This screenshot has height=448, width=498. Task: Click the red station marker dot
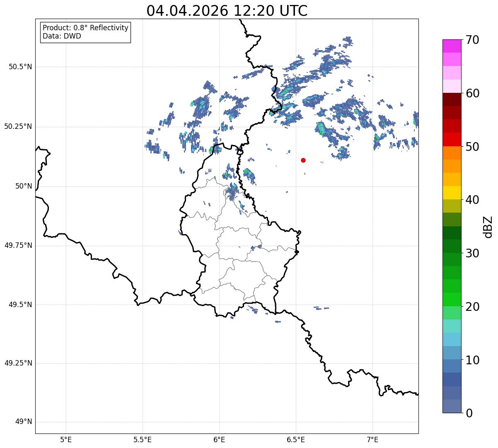(303, 160)
